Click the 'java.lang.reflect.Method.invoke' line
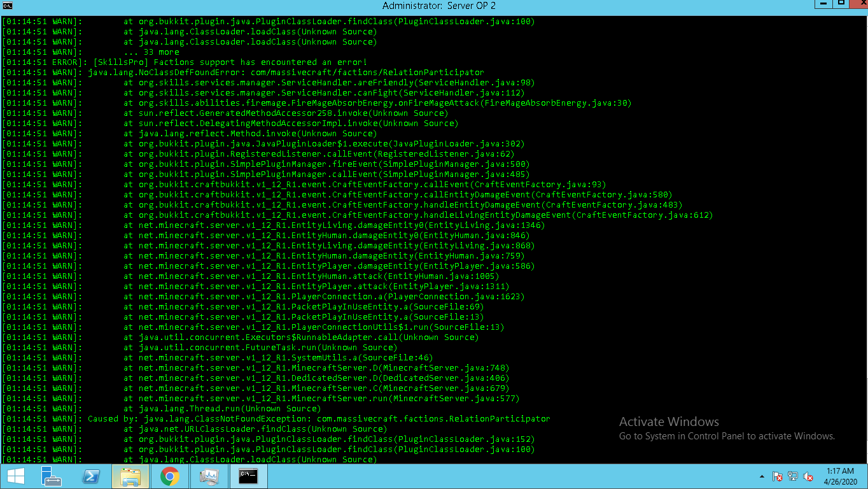868x489 pixels. point(189,134)
